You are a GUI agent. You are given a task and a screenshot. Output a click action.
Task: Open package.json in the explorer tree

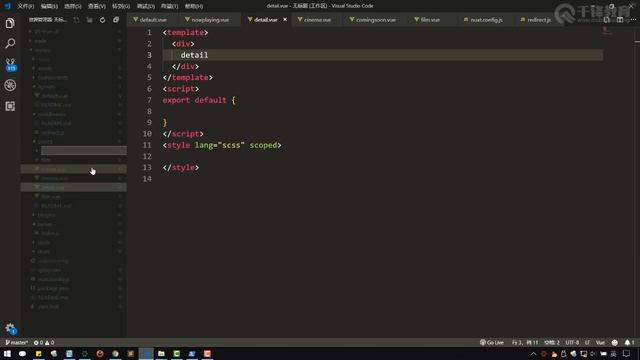coord(53,288)
